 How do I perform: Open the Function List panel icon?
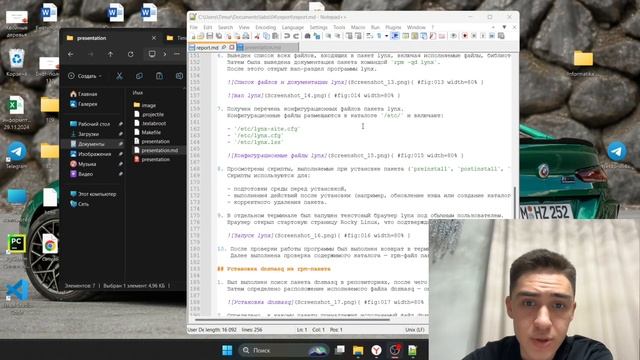coord(432,36)
